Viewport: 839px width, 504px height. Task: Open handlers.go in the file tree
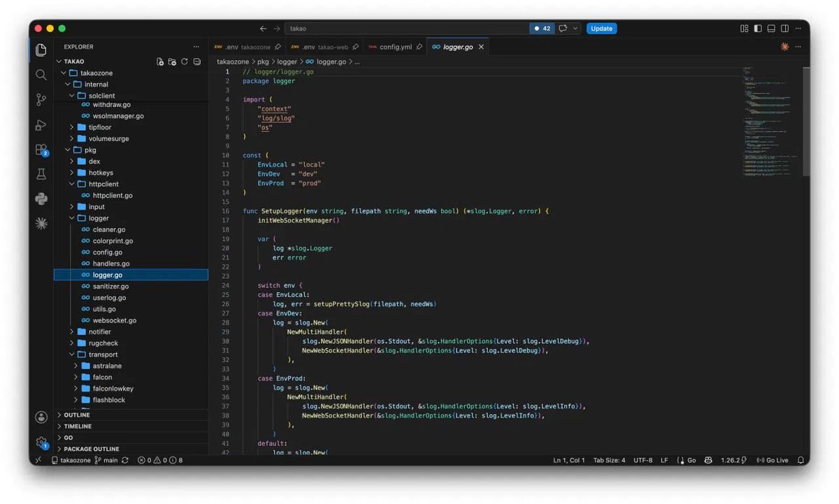pyautogui.click(x=131, y=264)
